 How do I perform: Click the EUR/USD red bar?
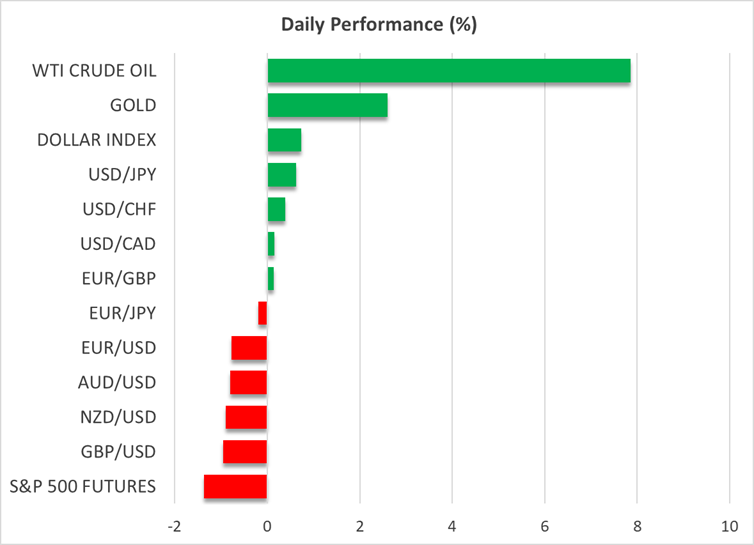(x=249, y=348)
